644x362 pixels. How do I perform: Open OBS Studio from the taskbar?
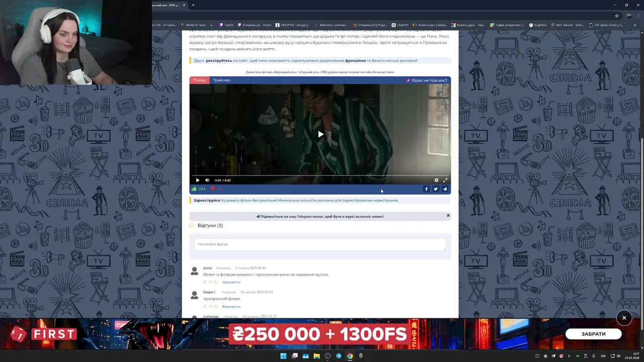(328, 356)
